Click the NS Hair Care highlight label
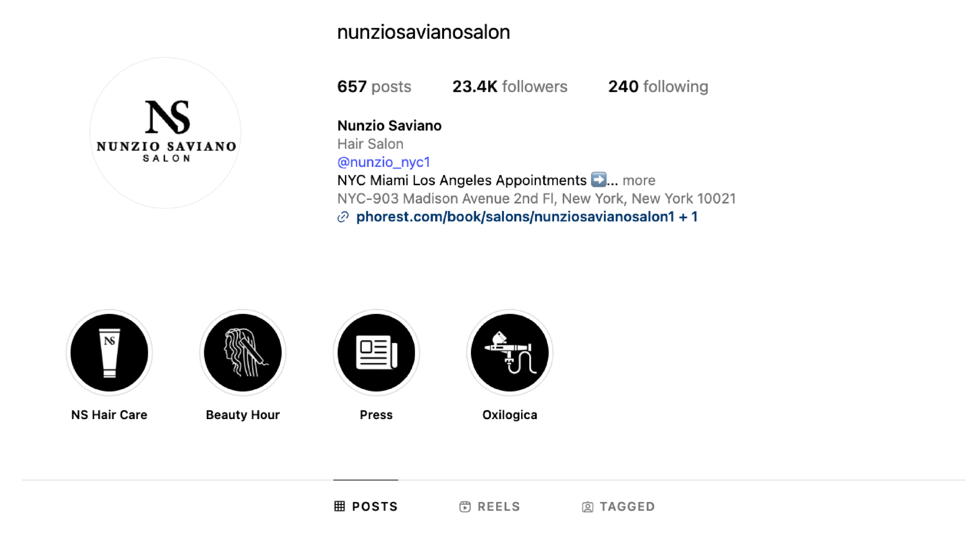980x543 pixels. pyautogui.click(x=109, y=415)
